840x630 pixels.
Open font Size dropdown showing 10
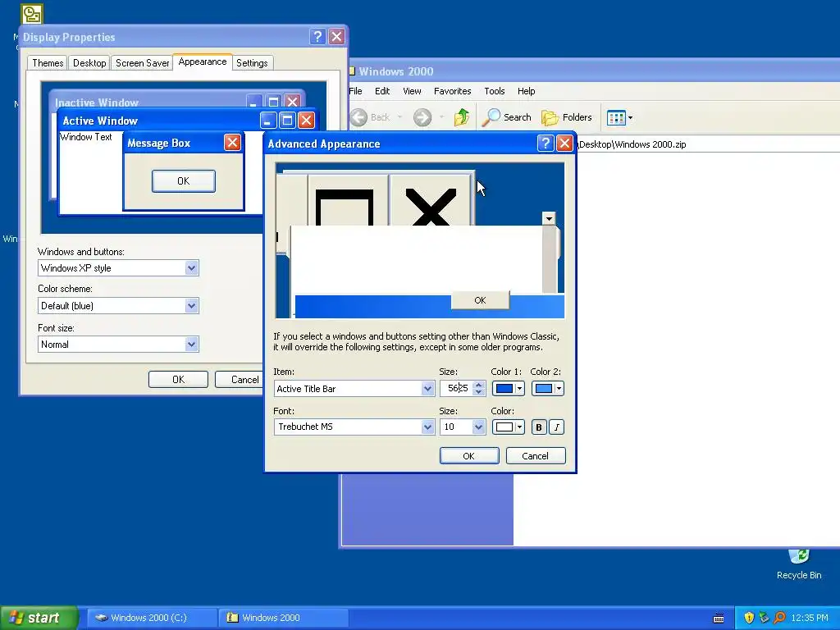pos(478,427)
